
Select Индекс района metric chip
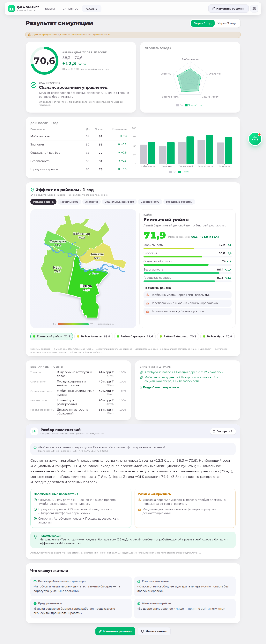tap(43, 202)
